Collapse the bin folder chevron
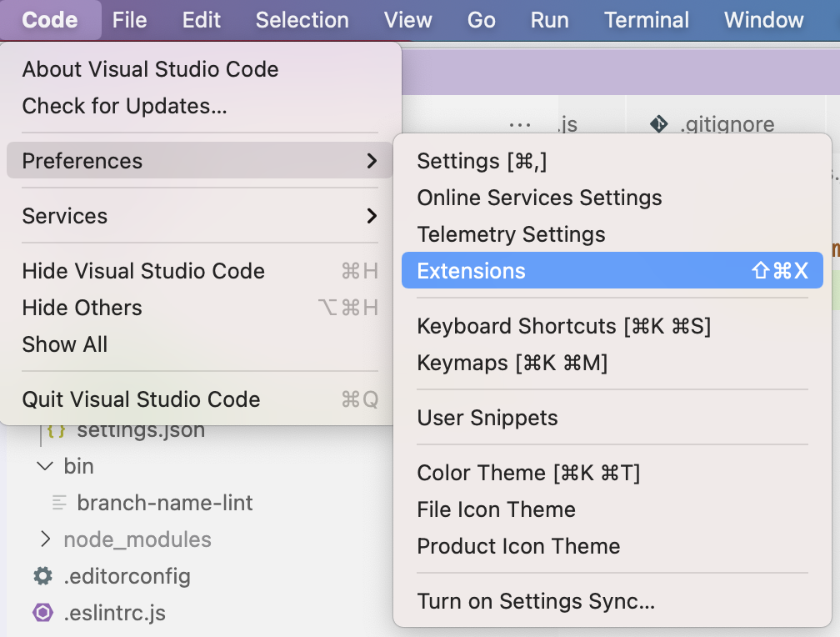 tap(45, 466)
